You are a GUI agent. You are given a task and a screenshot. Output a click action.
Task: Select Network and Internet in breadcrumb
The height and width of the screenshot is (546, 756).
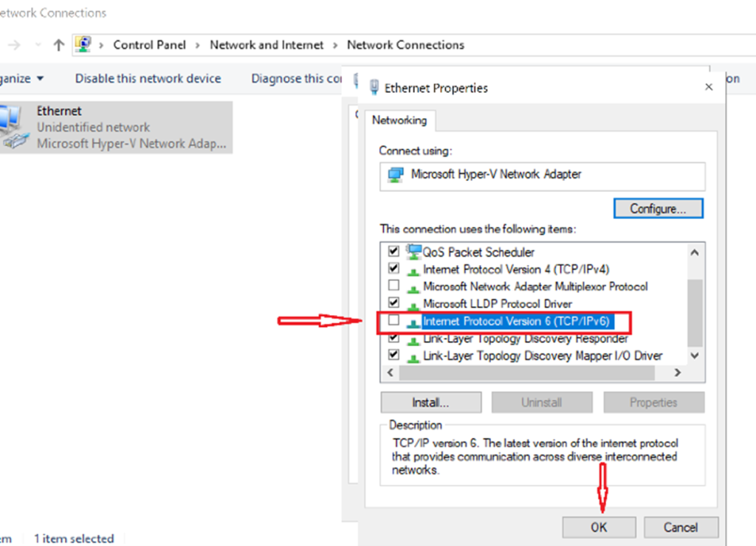coord(267,45)
